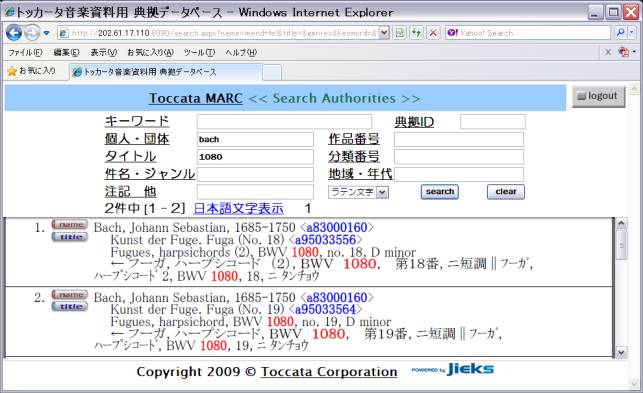
Task: Click the お気に入り favorites star button
Action: click(x=32, y=71)
